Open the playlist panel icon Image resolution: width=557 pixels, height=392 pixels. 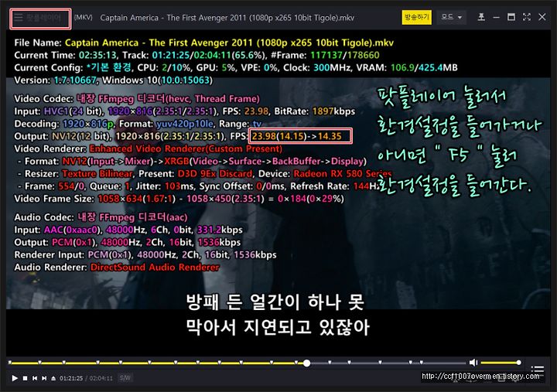pos(538,370)
